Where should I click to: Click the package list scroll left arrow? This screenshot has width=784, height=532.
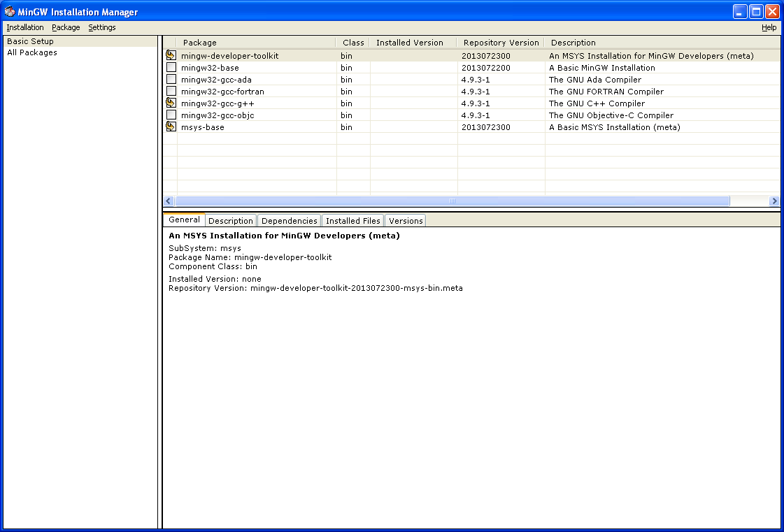point(169,201)
